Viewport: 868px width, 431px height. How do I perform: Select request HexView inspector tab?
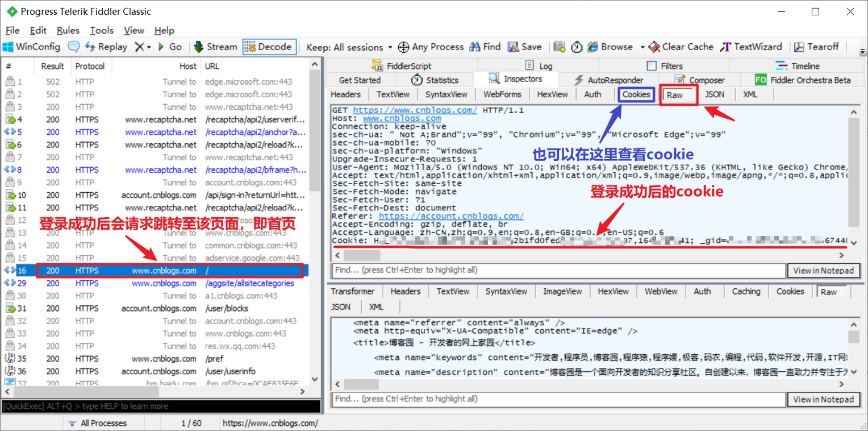552,94
